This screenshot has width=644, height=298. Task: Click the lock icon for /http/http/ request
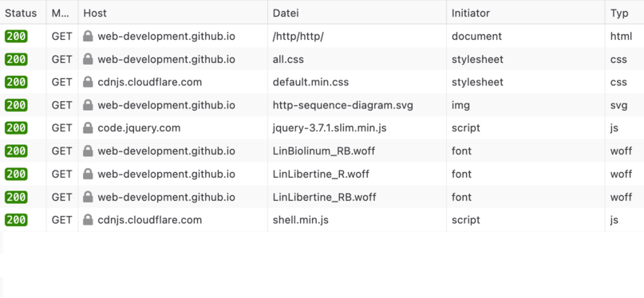tap(88, 36)
